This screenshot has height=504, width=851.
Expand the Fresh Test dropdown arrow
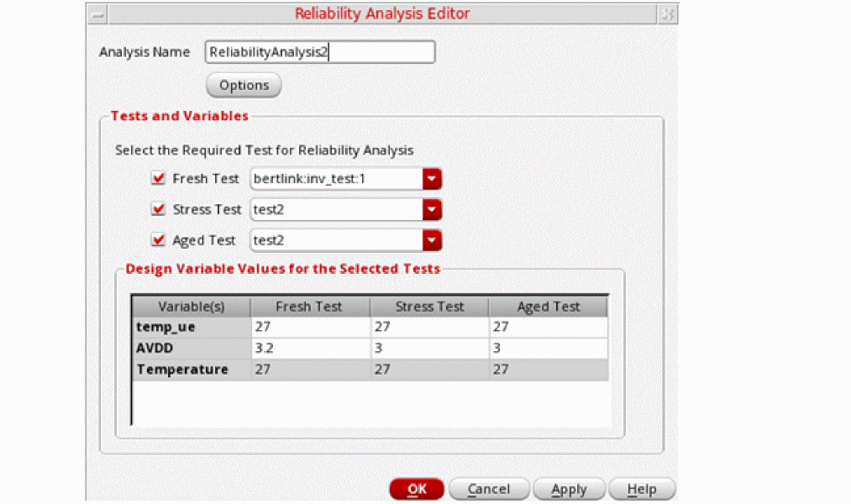432,178
